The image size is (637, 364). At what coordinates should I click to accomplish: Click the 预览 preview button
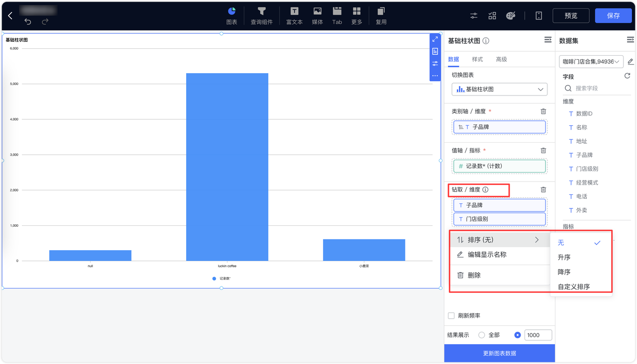571,16
